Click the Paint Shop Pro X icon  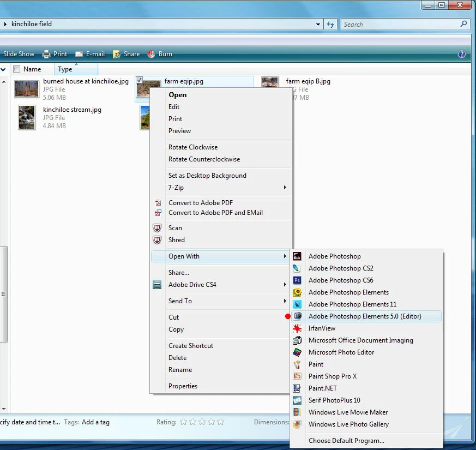(297, 376)
